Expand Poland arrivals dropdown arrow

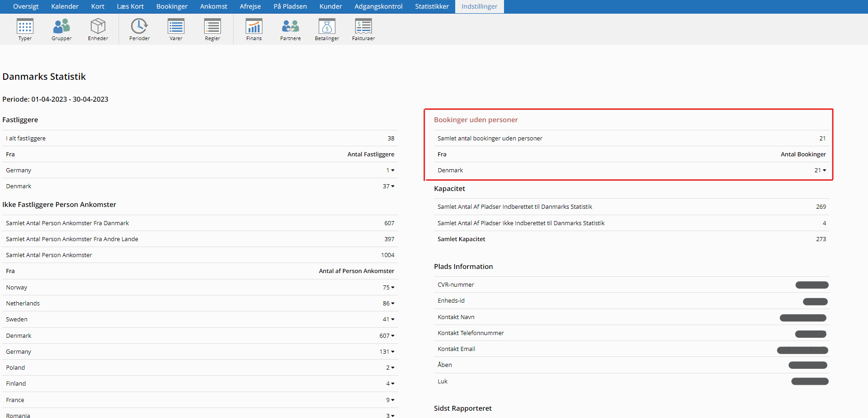point(393,368)
